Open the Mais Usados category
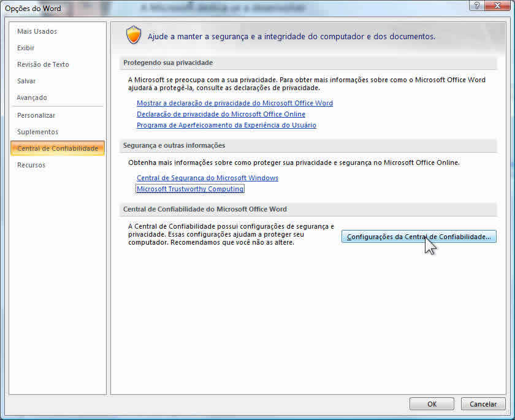 (x=37, y=31)
